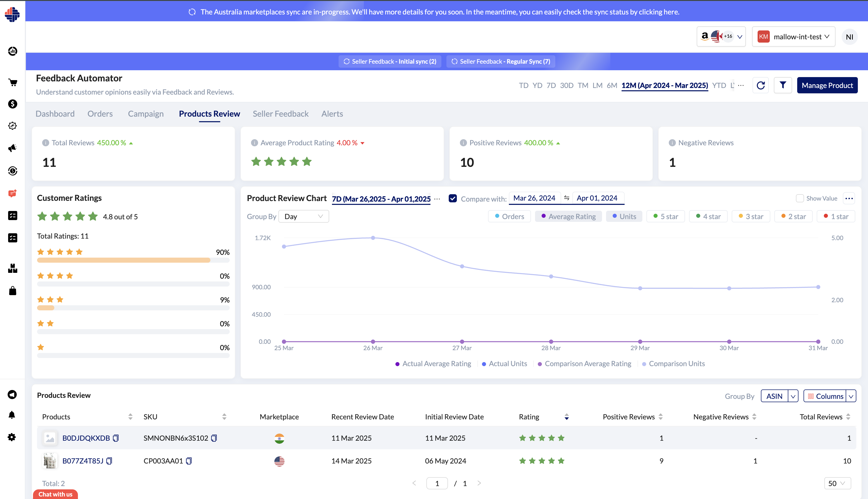This screenshot has height=499, width=868.
Task: Click the page number input field
Action: pyautogui.click(x=437, y=483)
